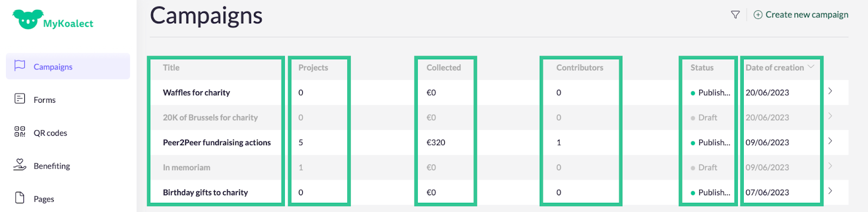Expand Birthday gifts to charity row chevron
The image size is (868, 212).
[830, 191]
